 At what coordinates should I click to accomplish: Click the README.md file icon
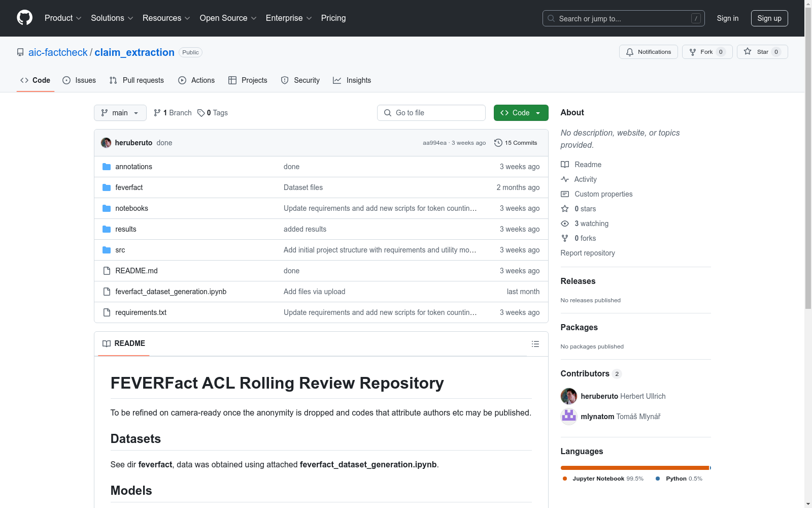[x=107, y=271]
